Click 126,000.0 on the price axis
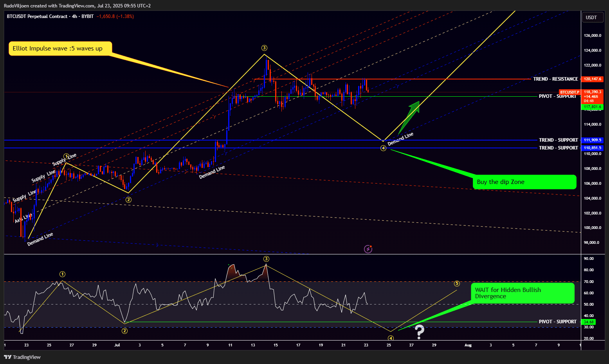609x364 pixels. [593, 36]
